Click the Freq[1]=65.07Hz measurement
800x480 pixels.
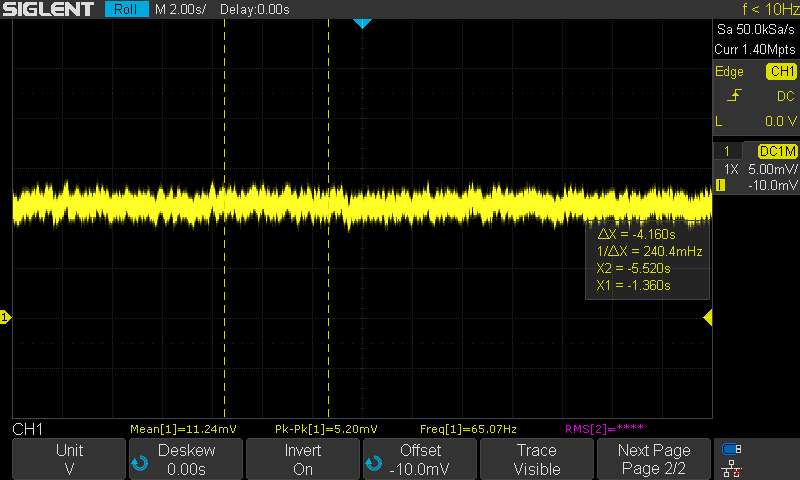(468, 429)
